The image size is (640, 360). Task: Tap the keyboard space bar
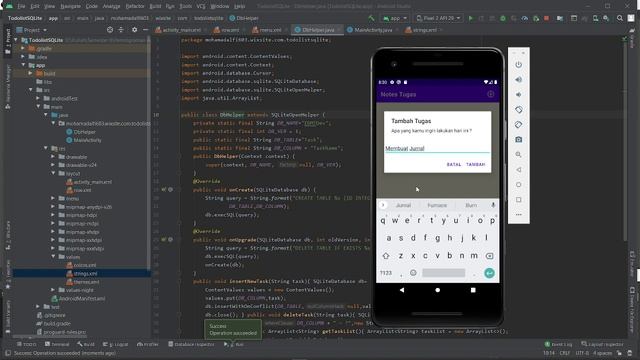pyautogui.click(x=444, y=273)
